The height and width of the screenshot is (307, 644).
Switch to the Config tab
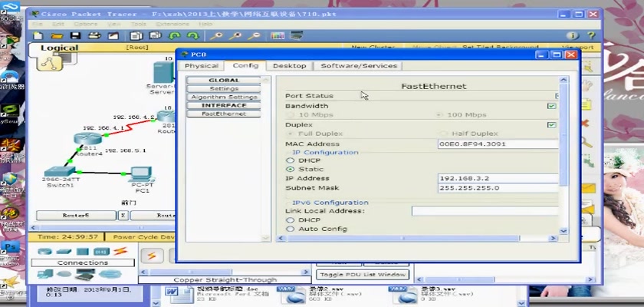tap(245, 65)
